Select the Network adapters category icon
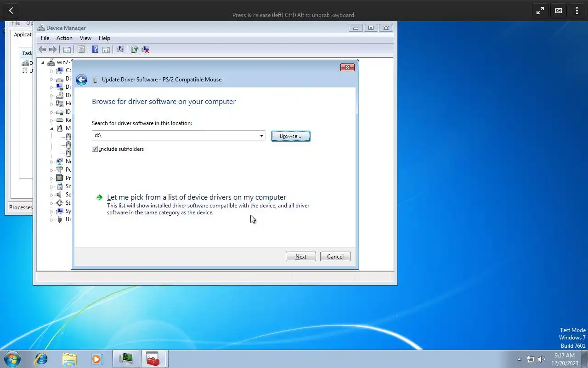The height and width of the screenshot is (368, 588). coord(59,161)
